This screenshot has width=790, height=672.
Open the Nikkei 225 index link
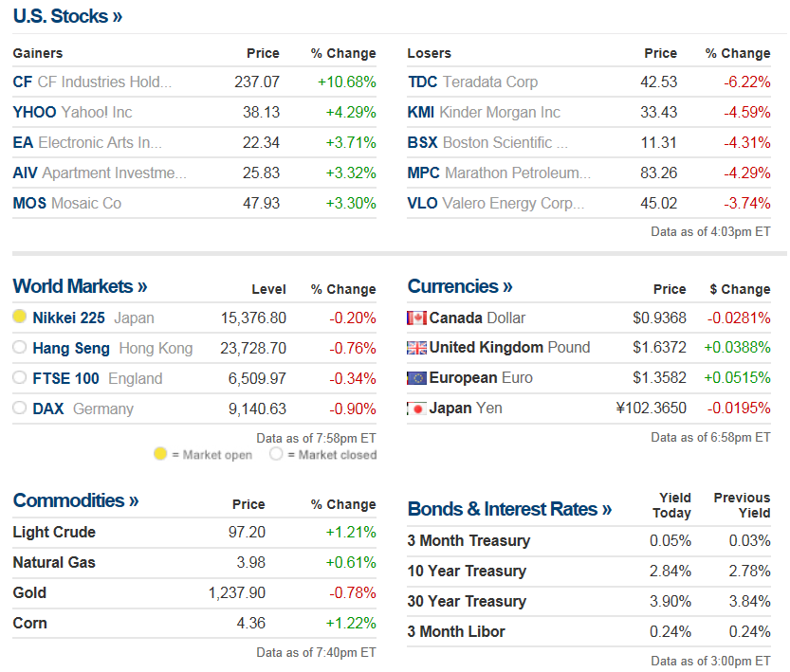click(69, 318)
